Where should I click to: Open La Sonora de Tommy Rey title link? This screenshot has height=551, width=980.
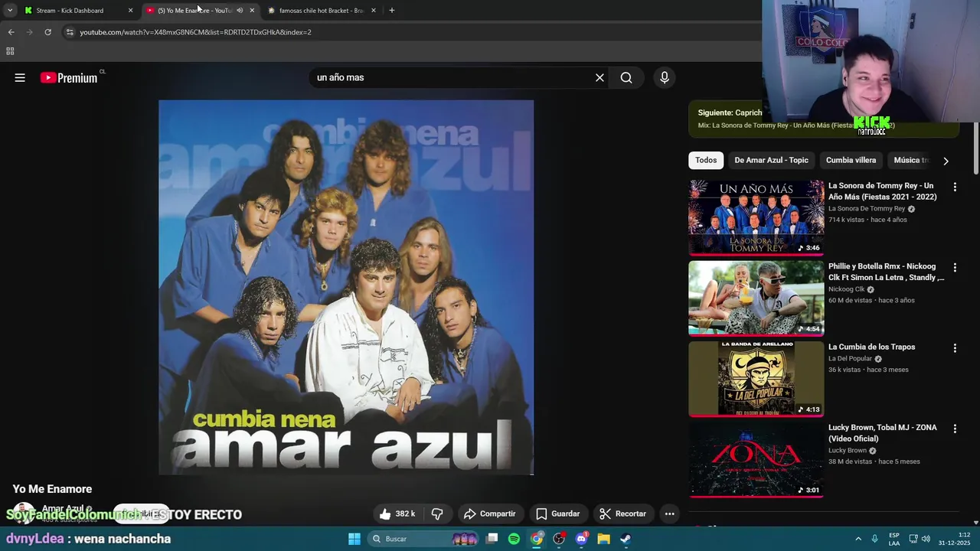click(882, 191)
